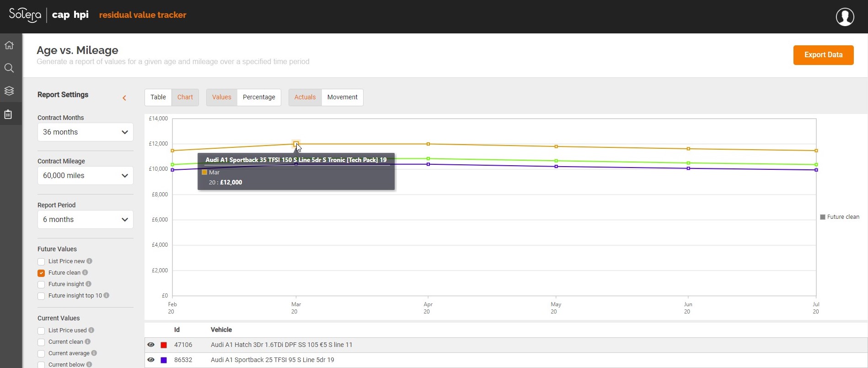Show info for Current clean
Viewport: 868px width, 368px height.
click(88, 341)
